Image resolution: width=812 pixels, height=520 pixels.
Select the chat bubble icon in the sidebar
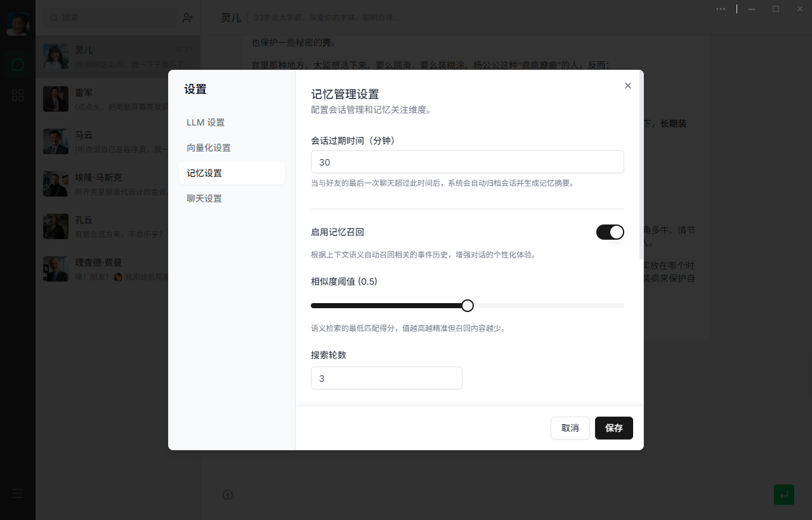click(x=17, y=65)
